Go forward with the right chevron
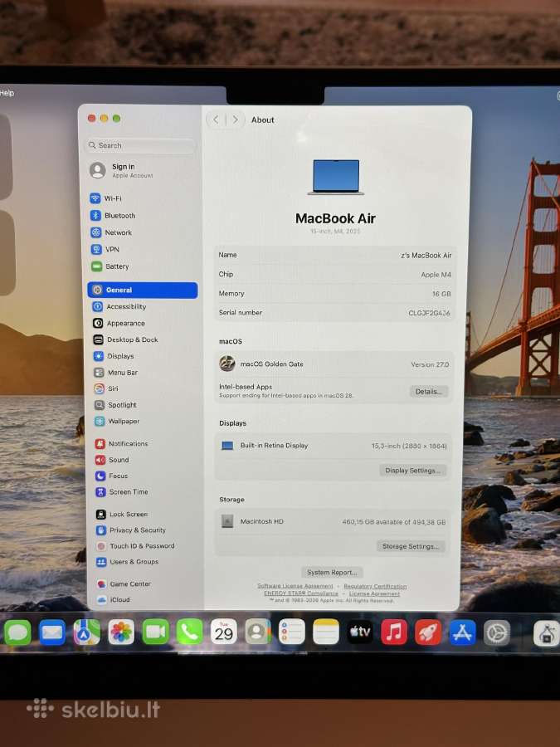This screenshot has height=747, width=560. point(236,120)
